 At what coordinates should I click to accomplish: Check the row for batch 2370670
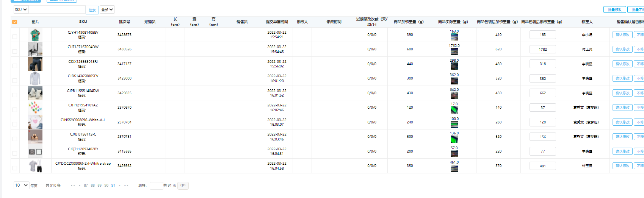pos(15,109)
